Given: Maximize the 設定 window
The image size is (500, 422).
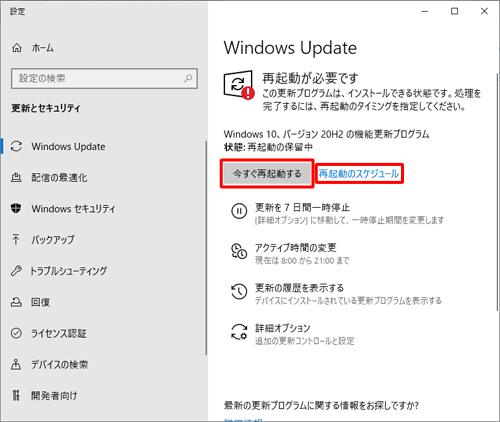Looking at the screenshot, I should tap(454, 11).
